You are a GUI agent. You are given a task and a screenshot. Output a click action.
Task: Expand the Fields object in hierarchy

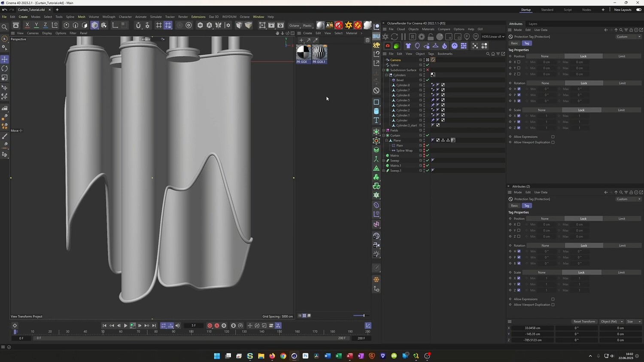coord(383,130)
